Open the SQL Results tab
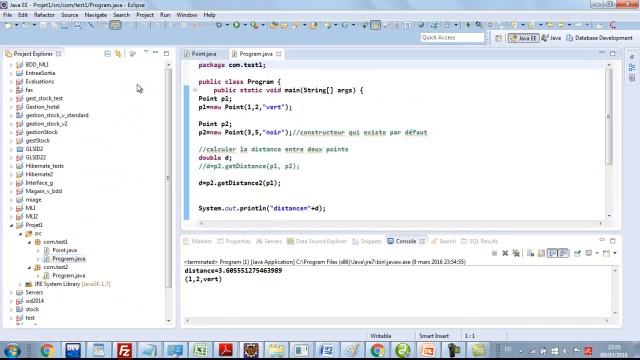Image resolution: width=640 pixels, height=360 pixels. [x=479, y=241]
